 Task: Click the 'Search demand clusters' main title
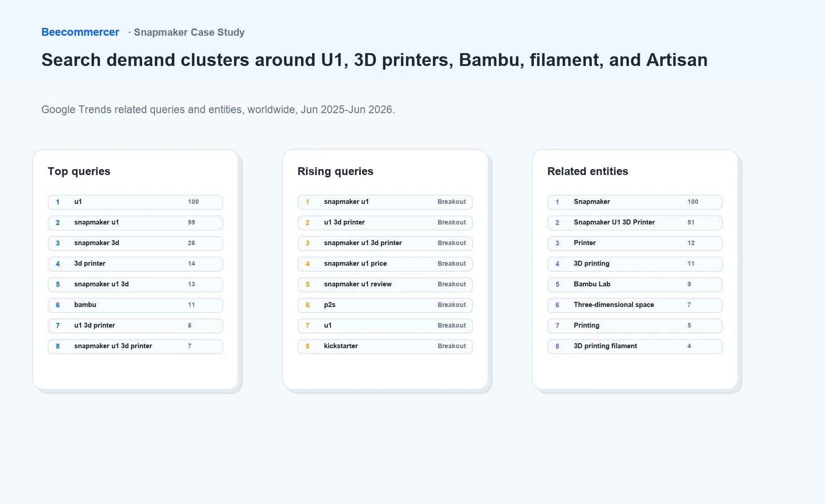click(374, 60)
